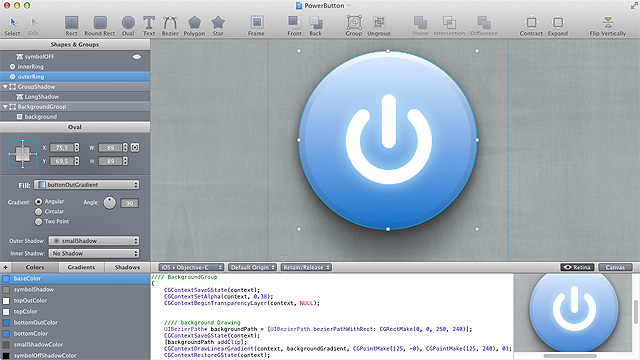The width and height of the screenshot is (640, 360).
Task: Click the anchor point origin grid
Action: (22, 154)
